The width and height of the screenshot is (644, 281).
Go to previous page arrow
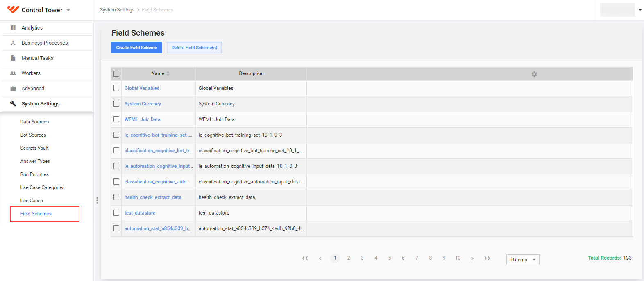pos(320,258)
